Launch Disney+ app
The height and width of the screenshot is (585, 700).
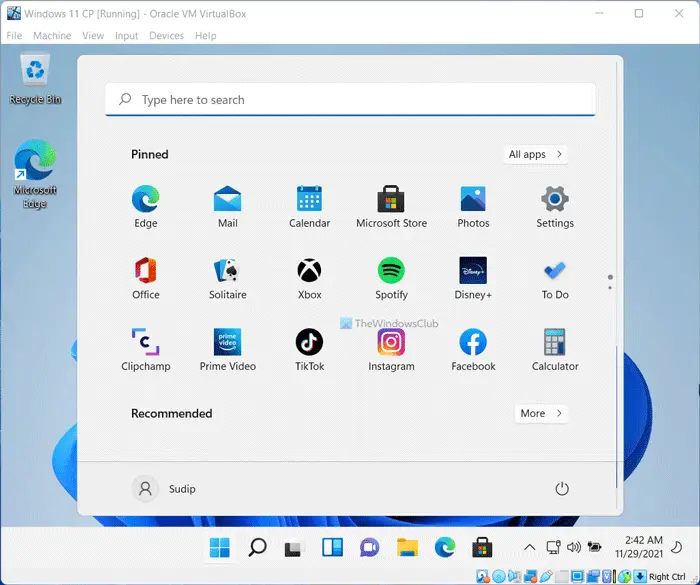tap(473, 278)
